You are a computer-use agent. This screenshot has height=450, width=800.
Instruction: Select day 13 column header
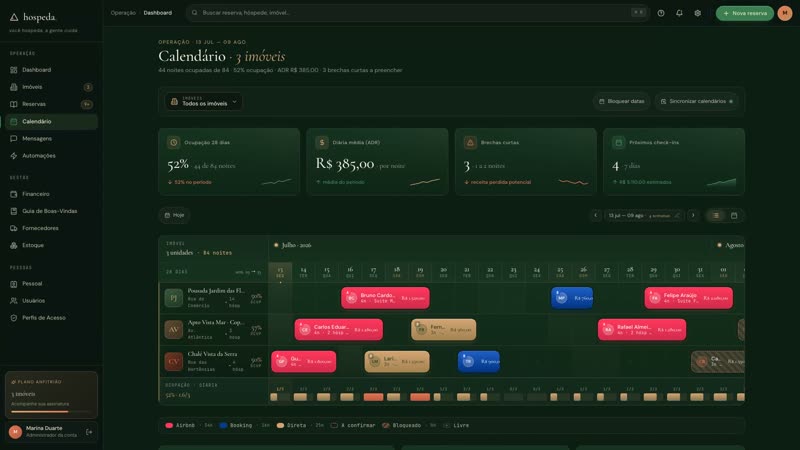pyautogui.click(x=280, y=272)
